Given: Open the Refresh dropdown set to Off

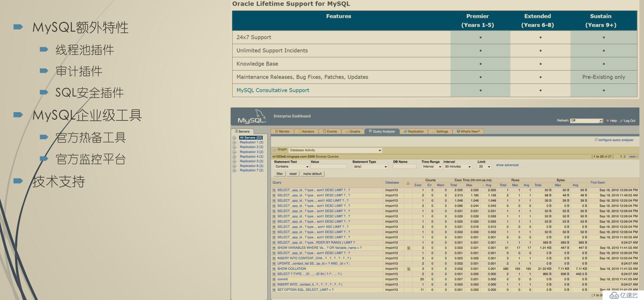Looking at the screenshot, I should tap(586, 120).
